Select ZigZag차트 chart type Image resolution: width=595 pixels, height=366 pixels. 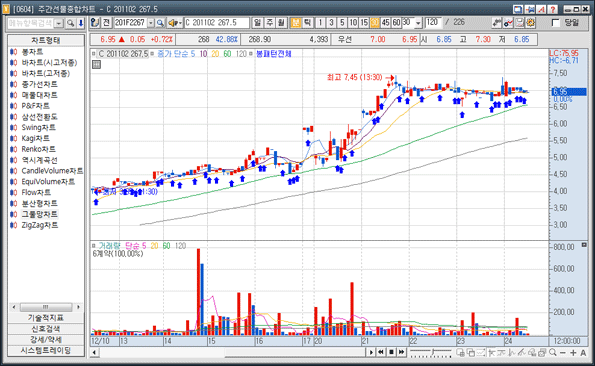point(40,225)
